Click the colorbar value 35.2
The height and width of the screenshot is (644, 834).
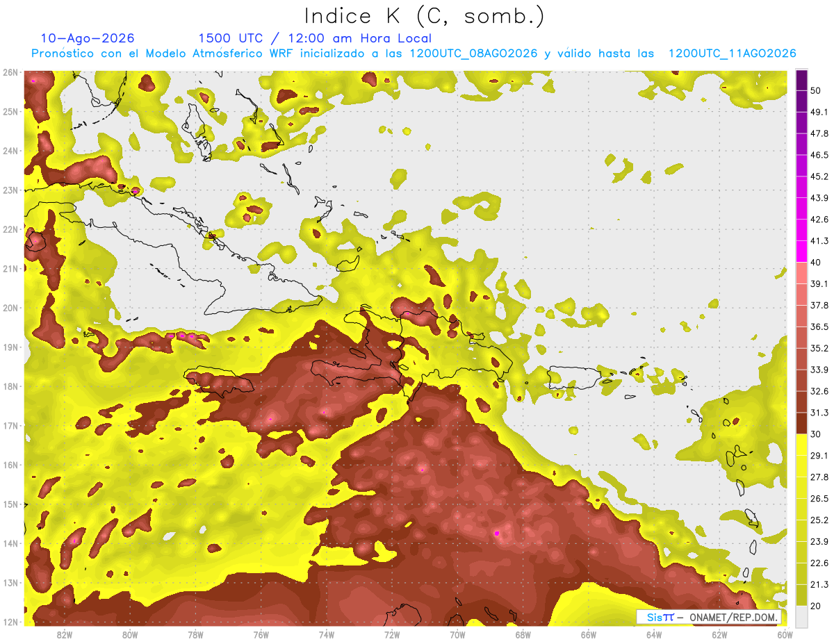click(819, 348)
